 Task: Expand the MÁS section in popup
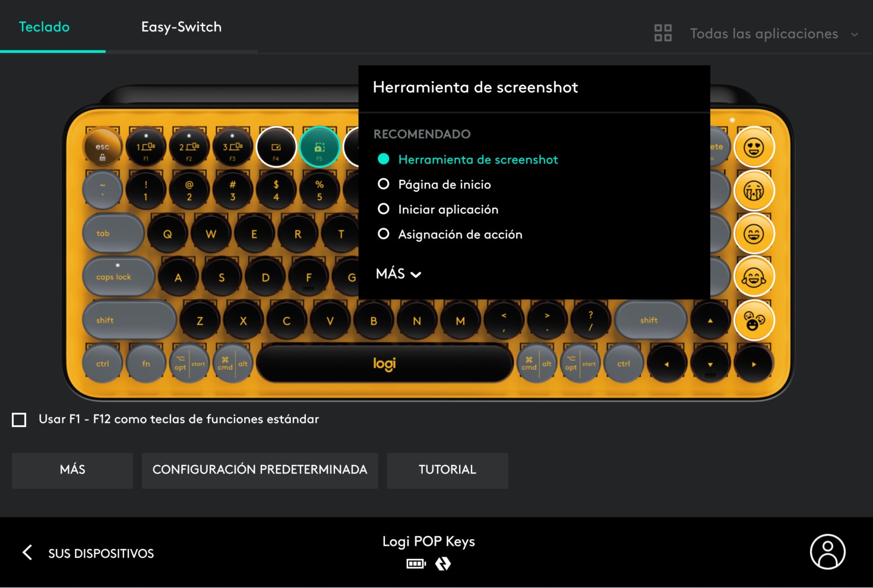point(398,274)
